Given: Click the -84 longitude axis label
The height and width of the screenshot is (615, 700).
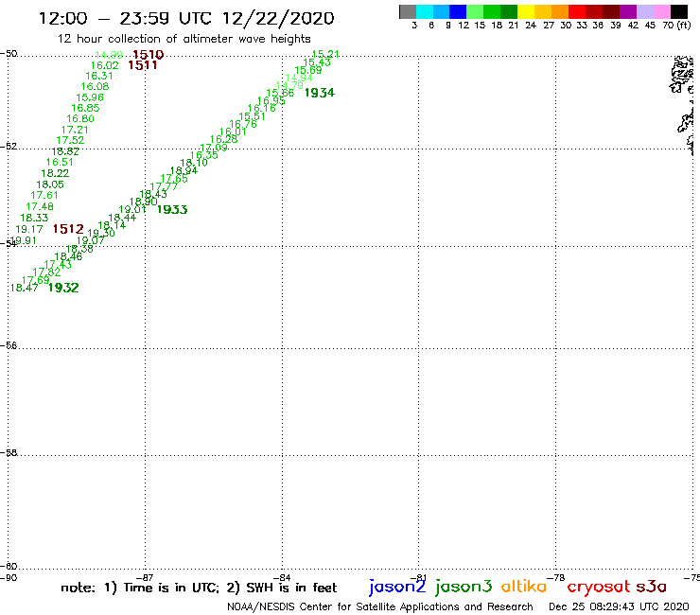Looking at the screenshot, I should pyautogui.click(x=282, y=577).
